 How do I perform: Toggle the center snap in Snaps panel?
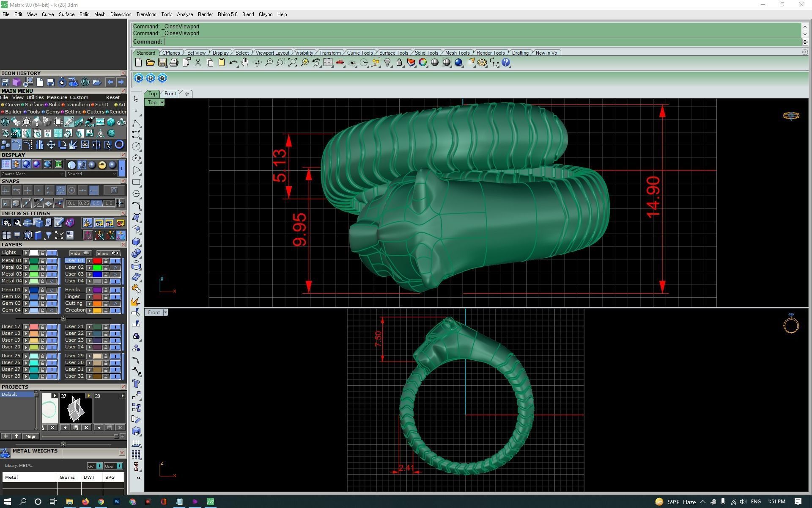71,190
